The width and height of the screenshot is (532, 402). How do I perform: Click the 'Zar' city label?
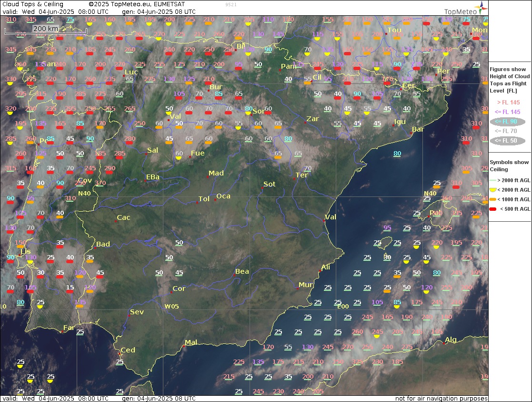click(312, 119)
